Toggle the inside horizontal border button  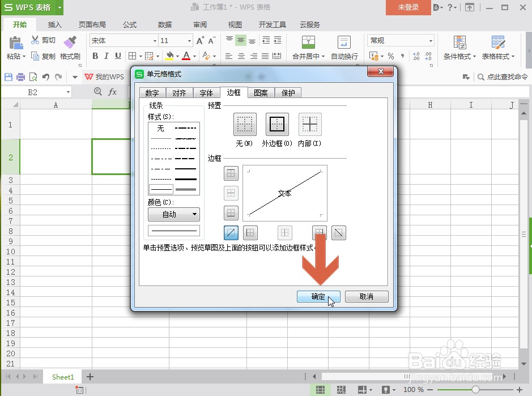231,193
